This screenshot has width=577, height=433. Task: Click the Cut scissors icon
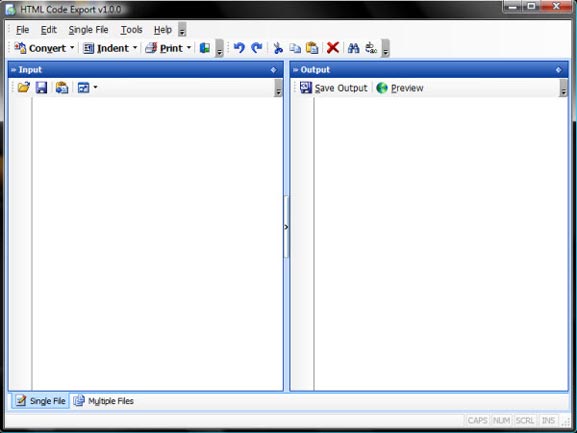(278, 48)
